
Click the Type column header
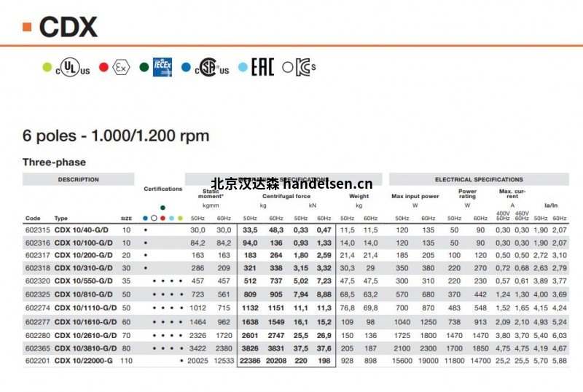pyautogui.click(x=61, y=219)
